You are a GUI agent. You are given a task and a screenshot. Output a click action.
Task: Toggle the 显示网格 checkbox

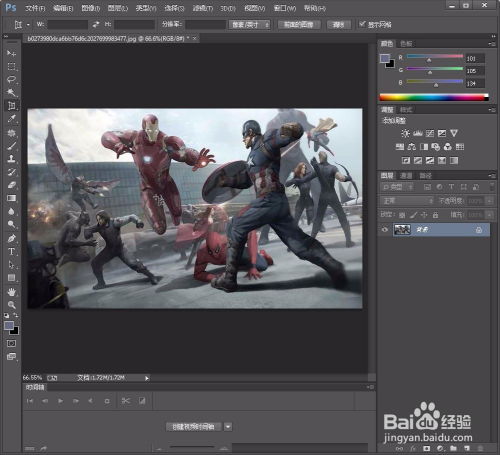(x=362, y=24)
